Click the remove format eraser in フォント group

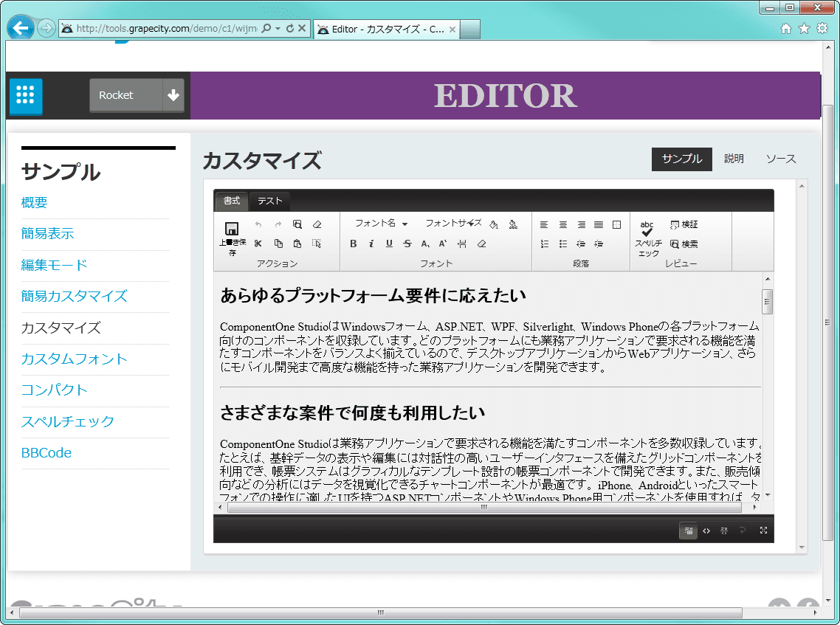point(481,244)
